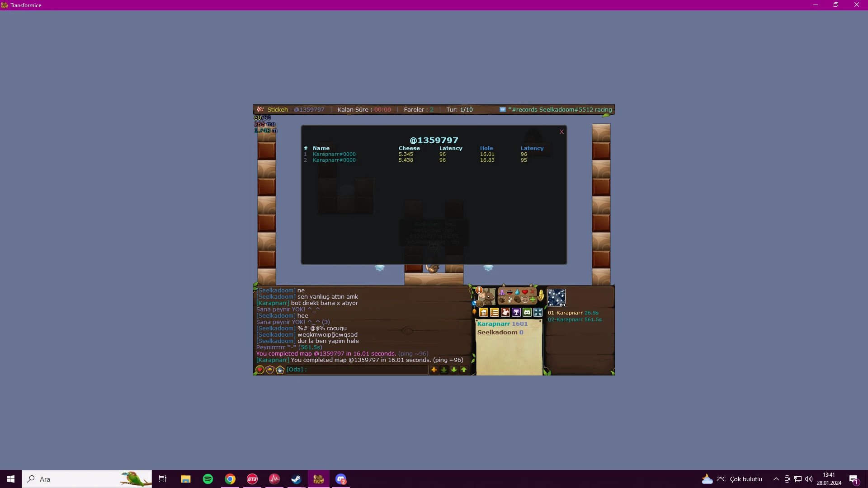The width and height of the screenshot is (868, 488).
Task: Click map code @1359797 in top bar
Action: [x=309, y=110]
